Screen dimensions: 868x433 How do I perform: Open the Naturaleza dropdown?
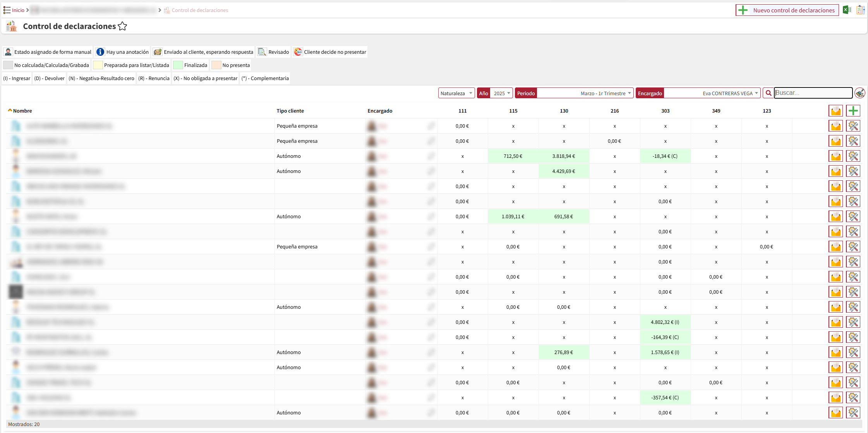coord(456,93)
